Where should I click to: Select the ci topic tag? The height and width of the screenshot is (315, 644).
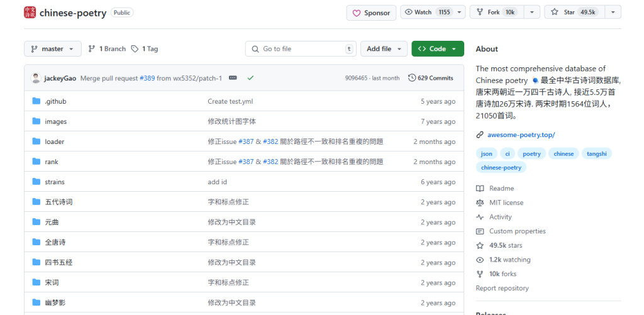(508, 153)
